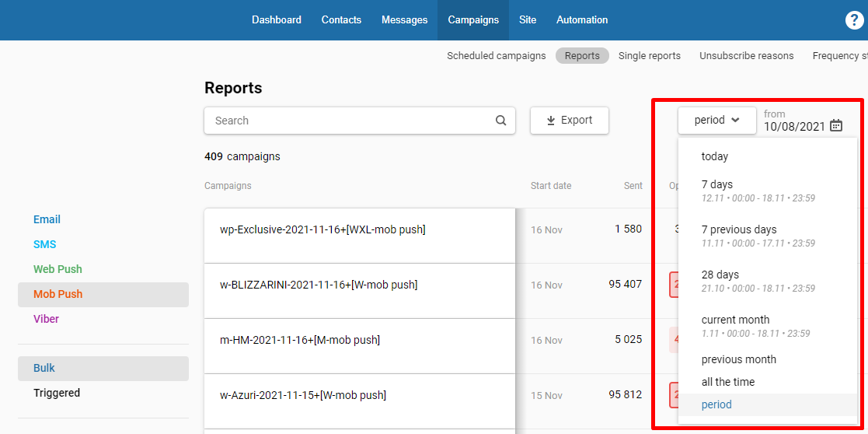Click the from date 10/08/2021 field
The image size is (868, 434).
pos(794,126)
